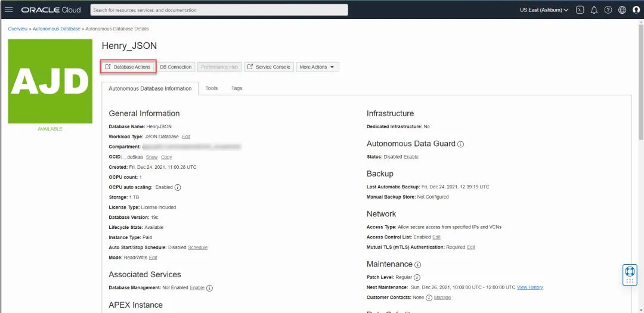This screenshot has height=313, width=644.
Task: Click Database Name value HenryJSON
Action: pyautogui.click(x=159, y=126)
